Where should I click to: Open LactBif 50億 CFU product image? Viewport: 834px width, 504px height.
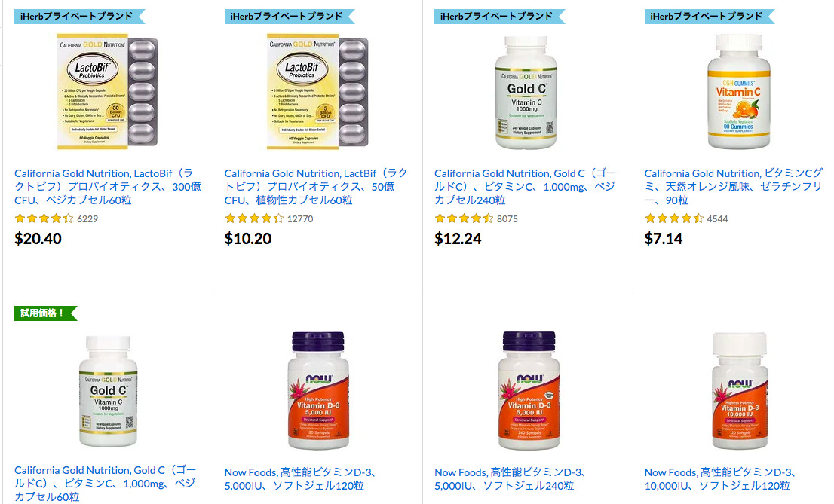pyautogui.click(x=317, y=91)
